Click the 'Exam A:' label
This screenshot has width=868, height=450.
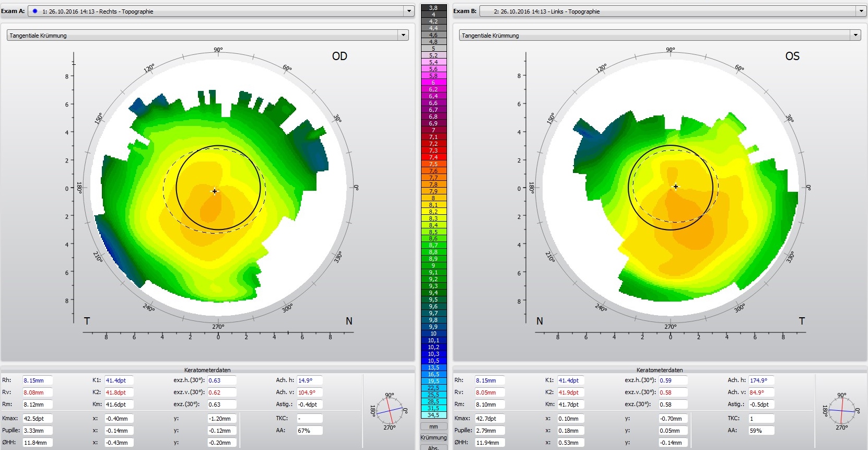(13, 11)
